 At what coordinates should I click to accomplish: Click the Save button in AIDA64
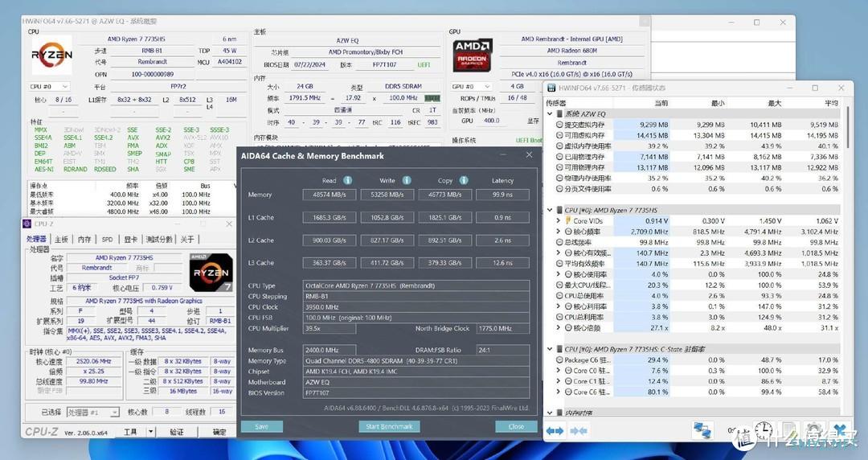[x=262, y=426]
